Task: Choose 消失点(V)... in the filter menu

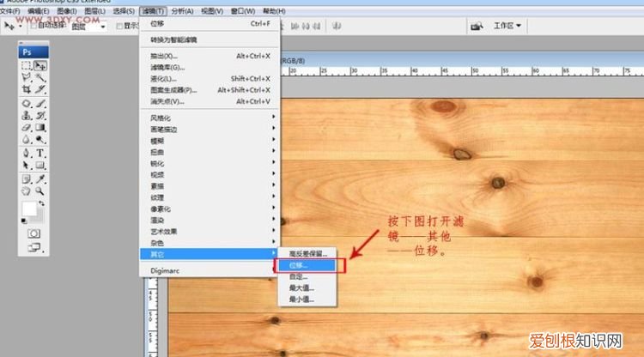Action: coord(210,101)
